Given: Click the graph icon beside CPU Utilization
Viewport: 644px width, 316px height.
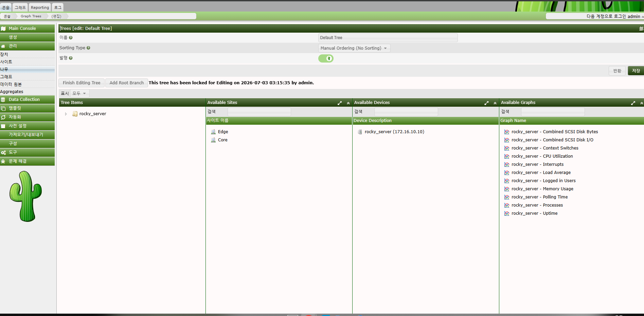Looking at the screenshot, I should 507,156.
